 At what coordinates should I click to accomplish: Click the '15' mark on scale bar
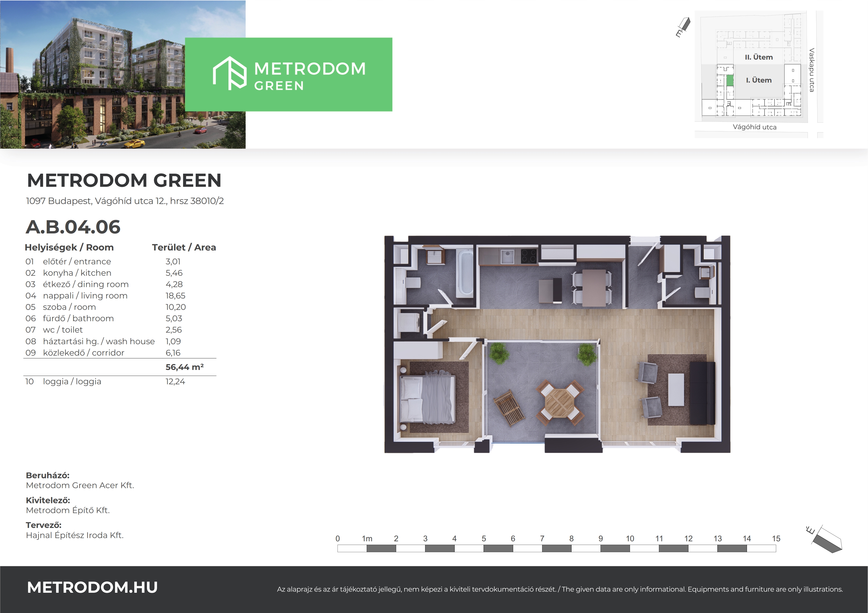776,539
